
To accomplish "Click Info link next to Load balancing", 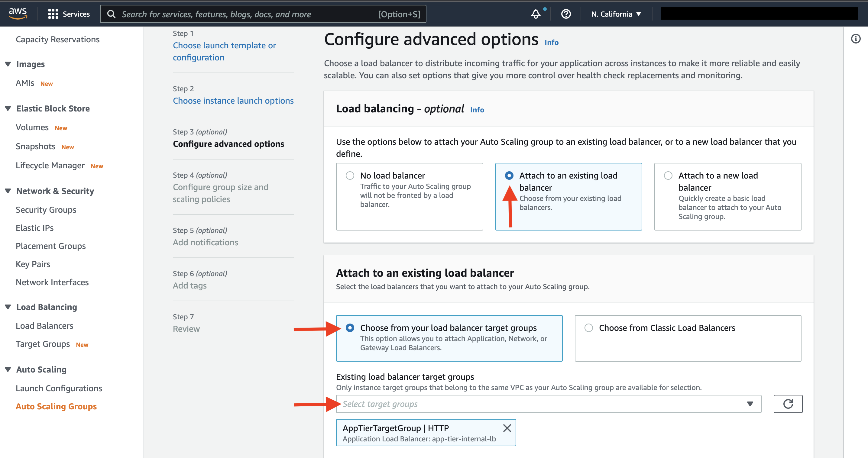I will point(477,110).
